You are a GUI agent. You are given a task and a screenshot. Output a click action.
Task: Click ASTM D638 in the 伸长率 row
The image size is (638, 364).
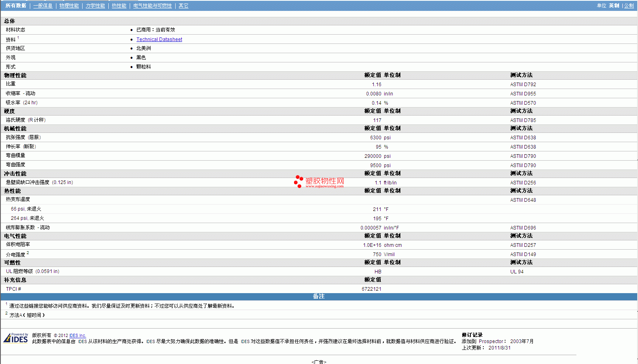point(523,147)
